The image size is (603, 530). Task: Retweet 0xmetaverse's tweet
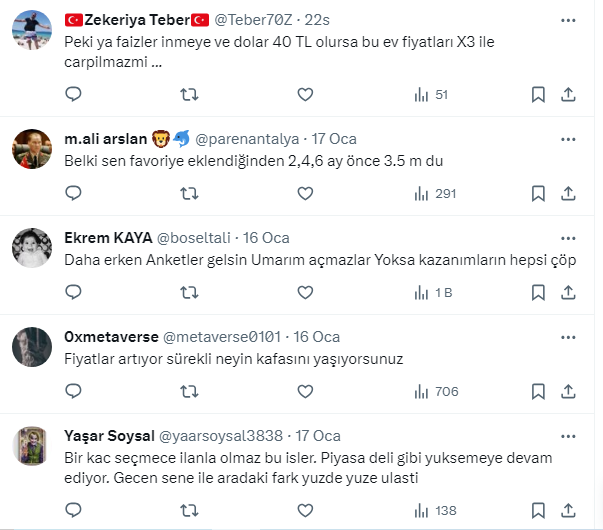pos(188,392)
